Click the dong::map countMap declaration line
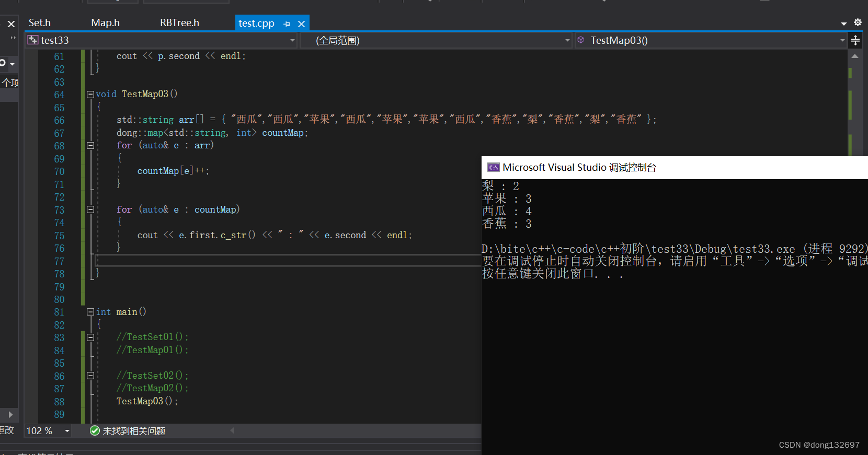The height and width of the screenshot is (455, 868). (x=212, y=133)
